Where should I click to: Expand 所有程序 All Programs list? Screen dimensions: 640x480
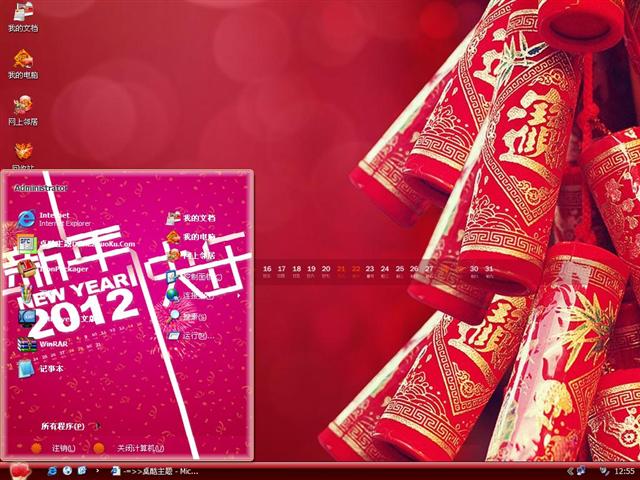70,426
